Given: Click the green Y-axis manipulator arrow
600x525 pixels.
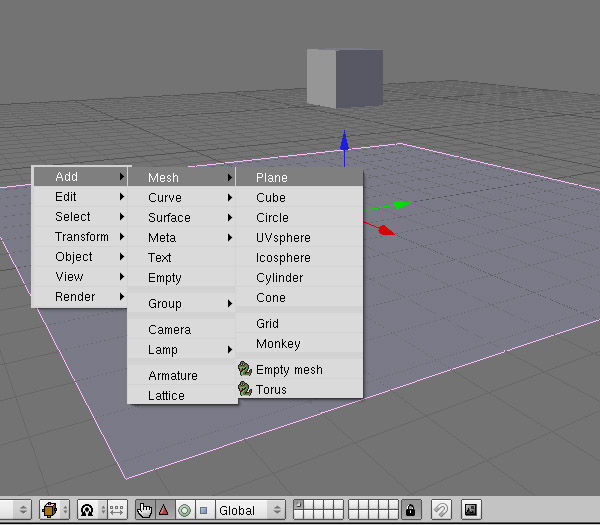Looking at the screenshot, I should (401, 204).
